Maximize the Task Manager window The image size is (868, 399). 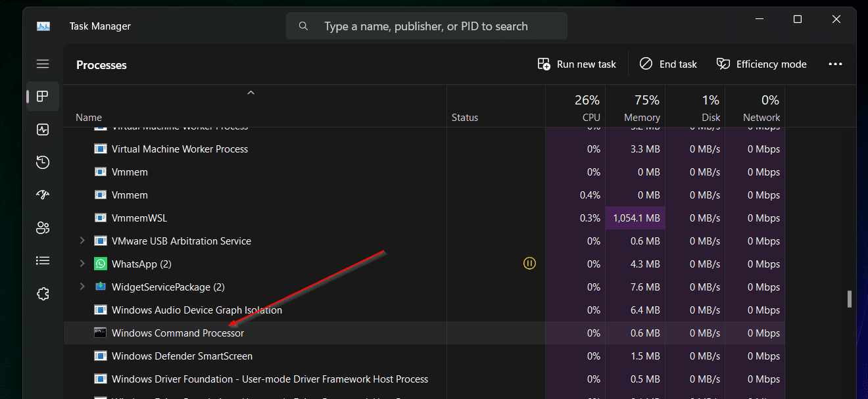pos(798,20)
